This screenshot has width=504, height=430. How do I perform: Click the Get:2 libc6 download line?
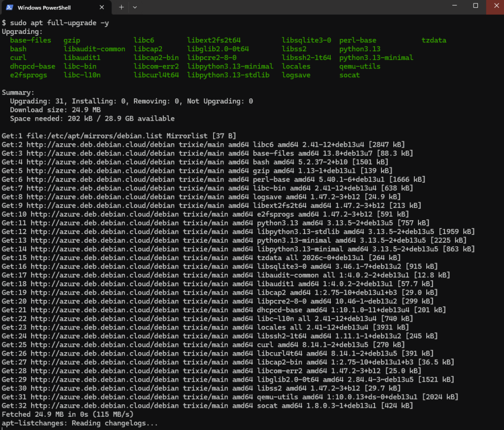click(x=203, y=145)
